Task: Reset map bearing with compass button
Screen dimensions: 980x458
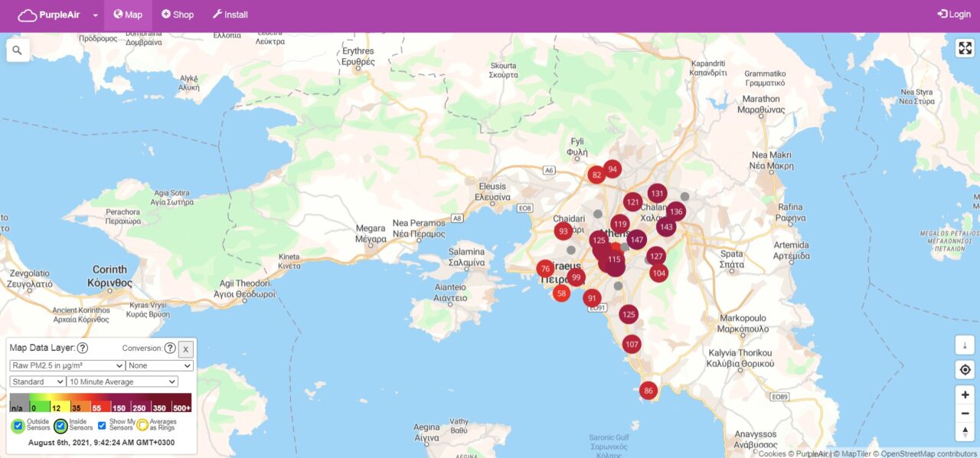Action: pyautogui.click(x=965, y=433)
